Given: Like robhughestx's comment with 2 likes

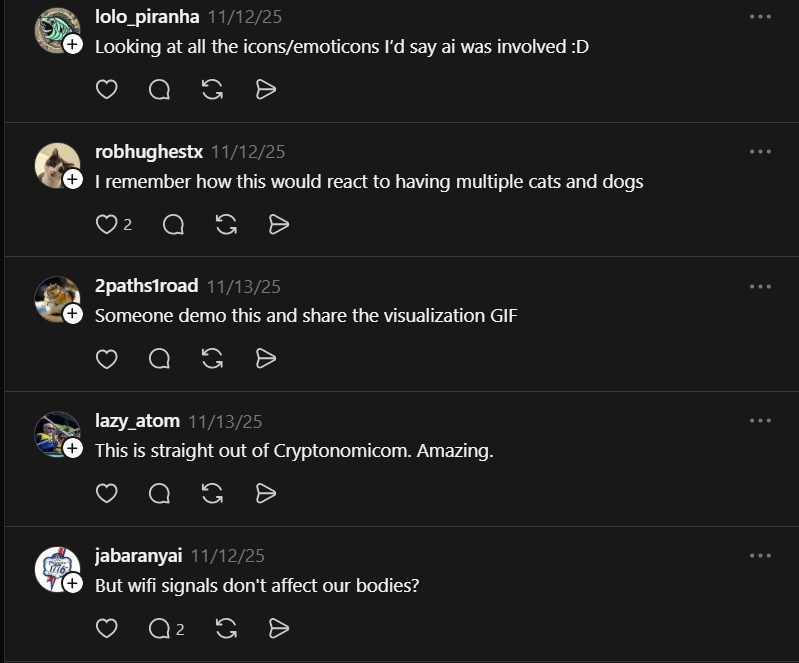Looking at the screenshot, I should click(106, 224).
